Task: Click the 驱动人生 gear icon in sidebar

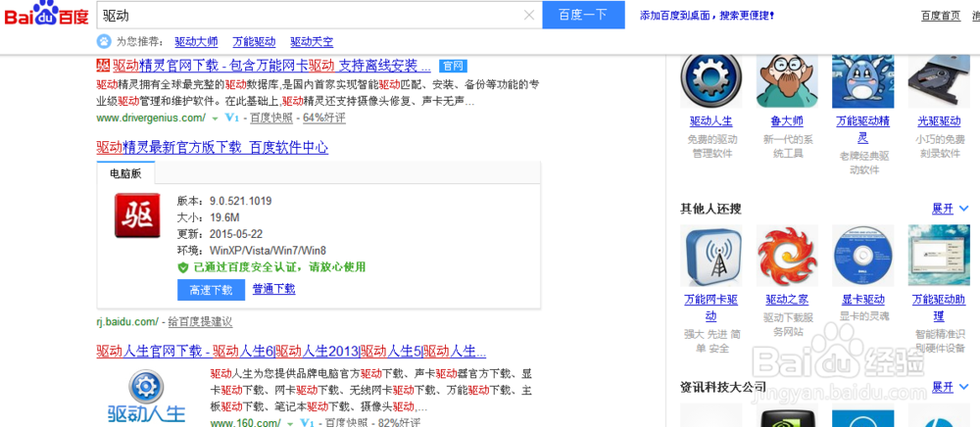Action: pos(711,80)
